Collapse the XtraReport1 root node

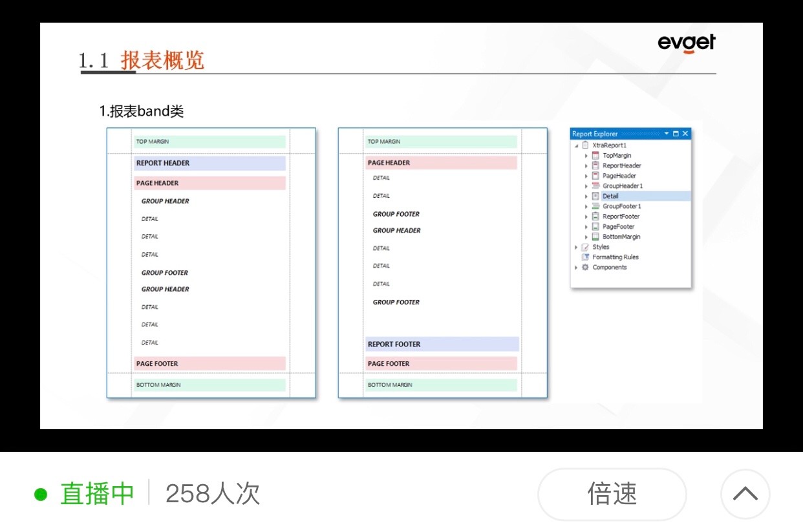[x=576, y=145]
